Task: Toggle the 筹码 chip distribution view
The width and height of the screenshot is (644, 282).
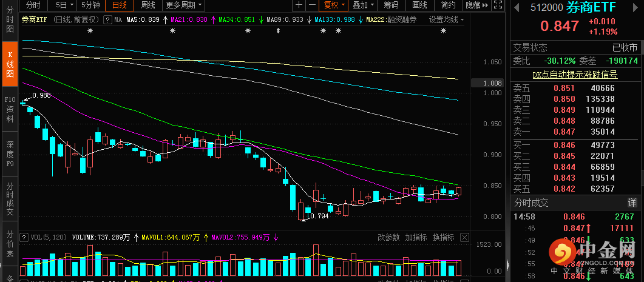Action: pyautogui.click(x=391, y=5)
